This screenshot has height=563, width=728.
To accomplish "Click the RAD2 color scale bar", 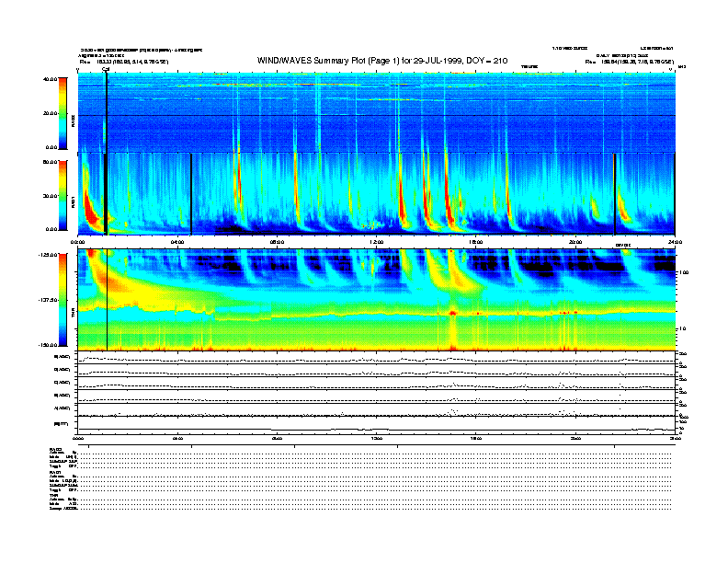I will tap(63, 113).
